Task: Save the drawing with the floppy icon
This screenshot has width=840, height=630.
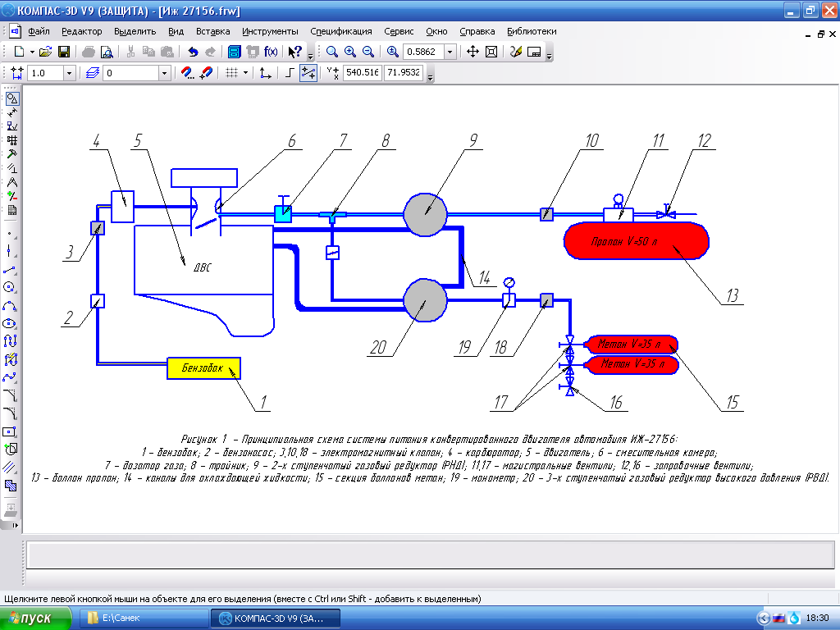Action: tap(64, 52)
